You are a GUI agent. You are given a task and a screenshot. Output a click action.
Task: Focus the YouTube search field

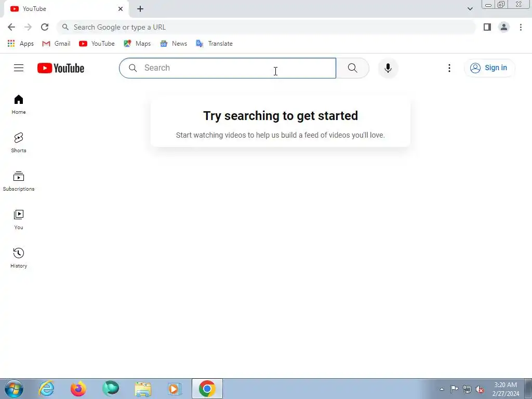coord(228,68)
